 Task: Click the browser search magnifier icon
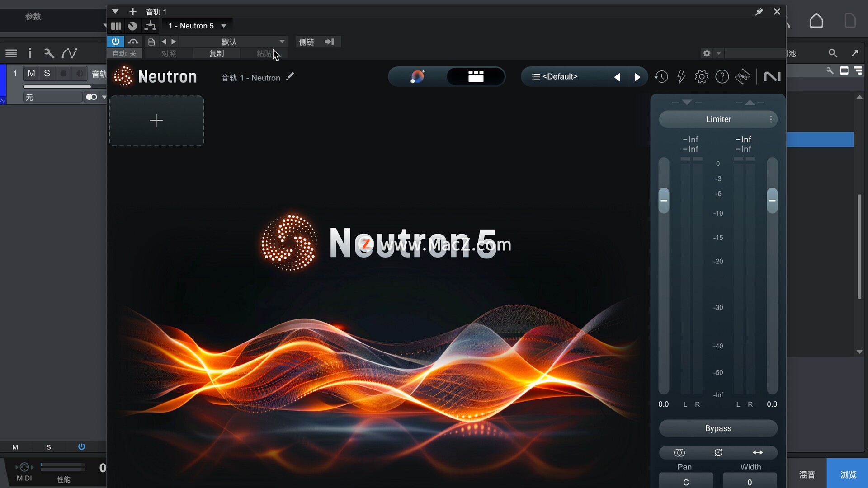(x=833, y=53)
